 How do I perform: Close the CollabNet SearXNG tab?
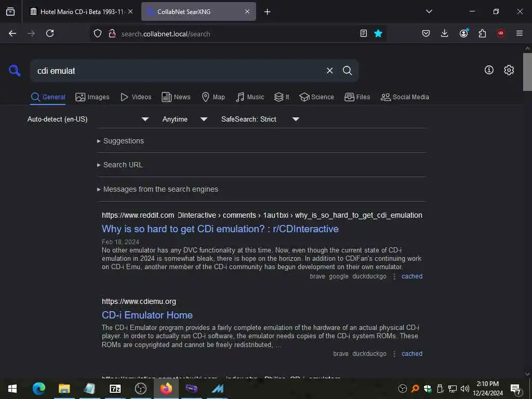[x=247, y=11]
